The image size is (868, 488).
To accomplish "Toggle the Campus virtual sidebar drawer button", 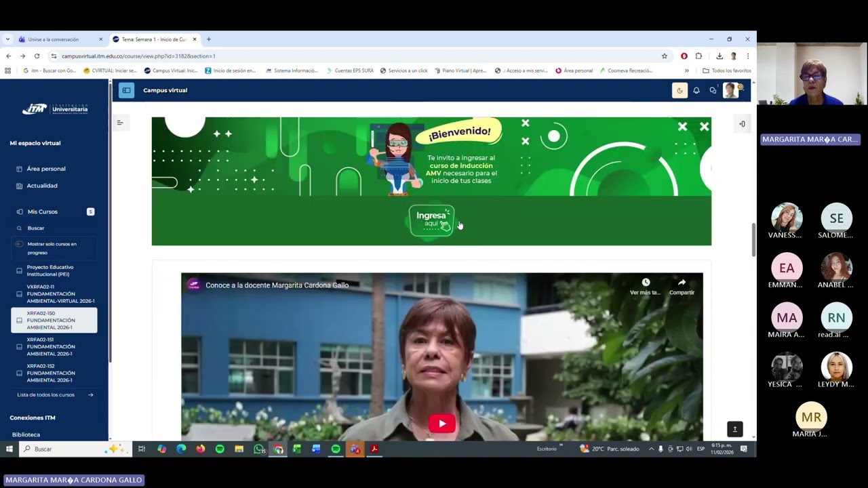I will pos(126,90).
